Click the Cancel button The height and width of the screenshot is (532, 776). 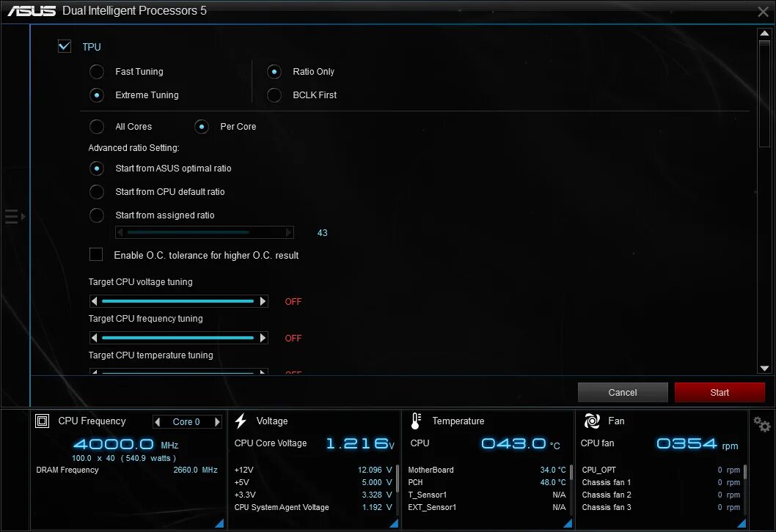[x=623, y=392]
